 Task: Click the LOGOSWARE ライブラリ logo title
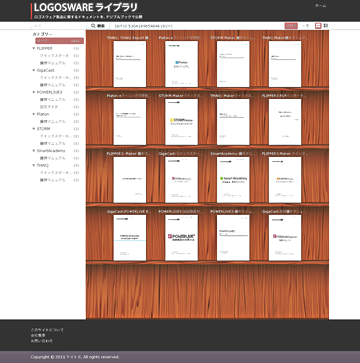[x=86, y=7]
